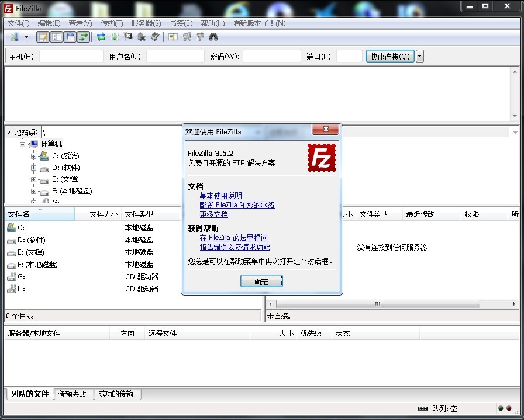Open the directory listing filters icon

coord(173,37)
